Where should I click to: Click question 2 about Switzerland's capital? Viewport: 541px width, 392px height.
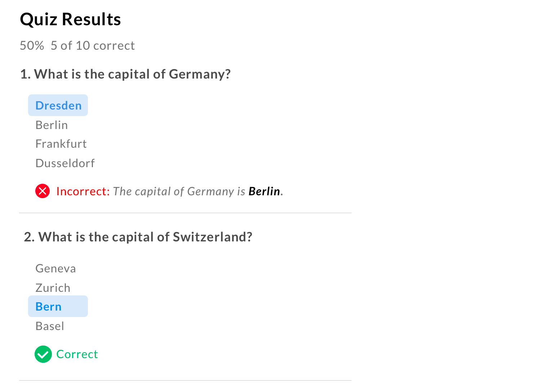[x=138, y=237]
